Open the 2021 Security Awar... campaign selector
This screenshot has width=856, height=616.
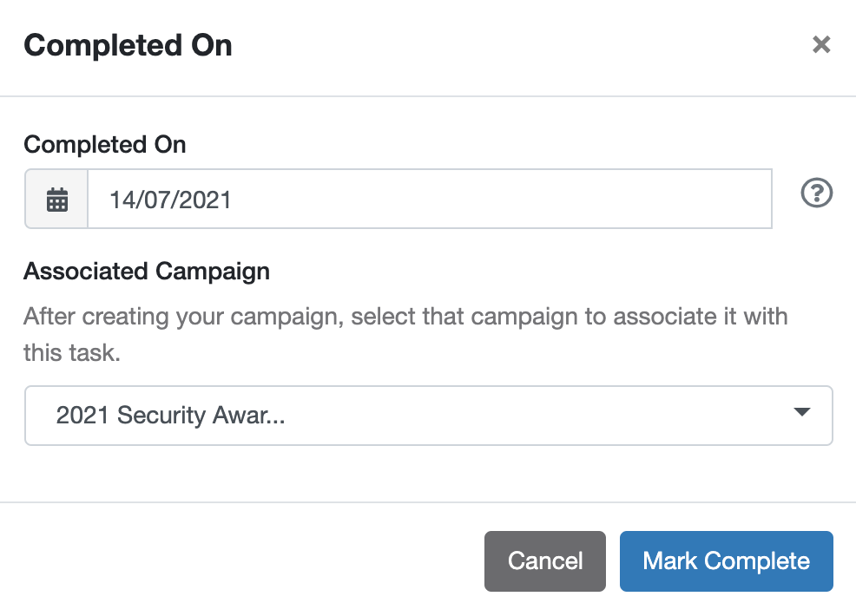click(x=429, y=416)
